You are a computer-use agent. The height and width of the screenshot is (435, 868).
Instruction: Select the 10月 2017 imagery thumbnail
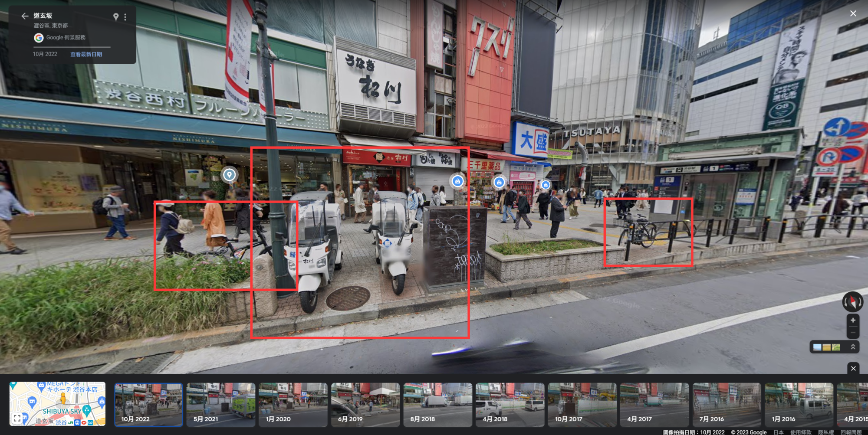[x=582, y=404]
